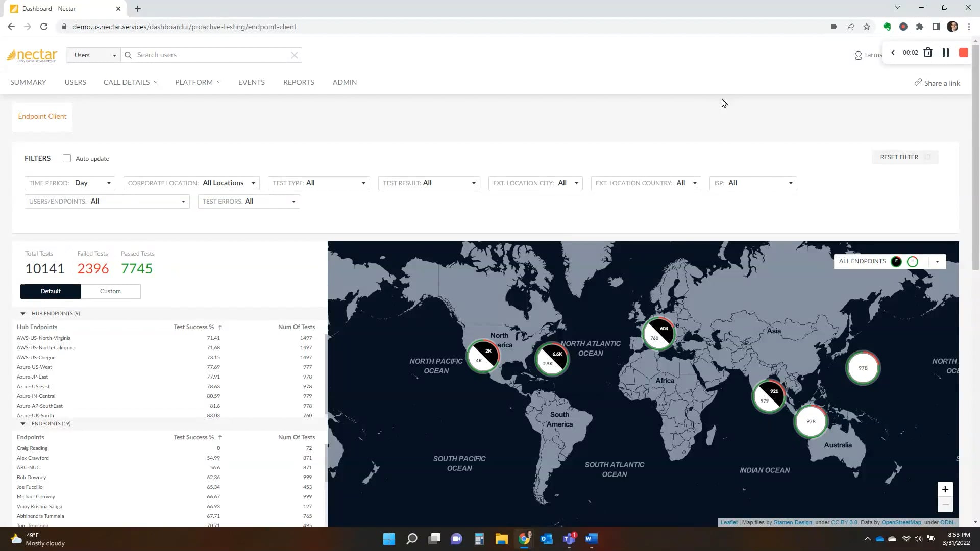Screen dimensions: 980x551
Task: Sort Hub Endpoints by Test Success %
Action: point(197,327)
